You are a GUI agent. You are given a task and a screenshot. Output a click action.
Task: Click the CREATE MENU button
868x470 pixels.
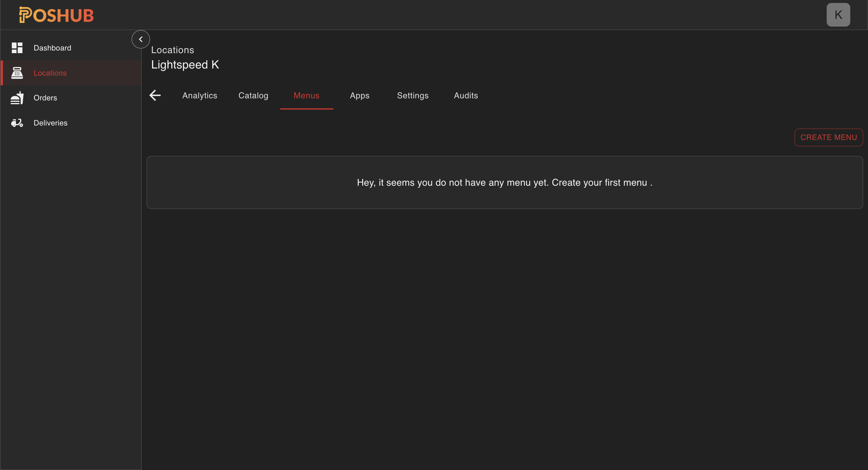(828, 137)
